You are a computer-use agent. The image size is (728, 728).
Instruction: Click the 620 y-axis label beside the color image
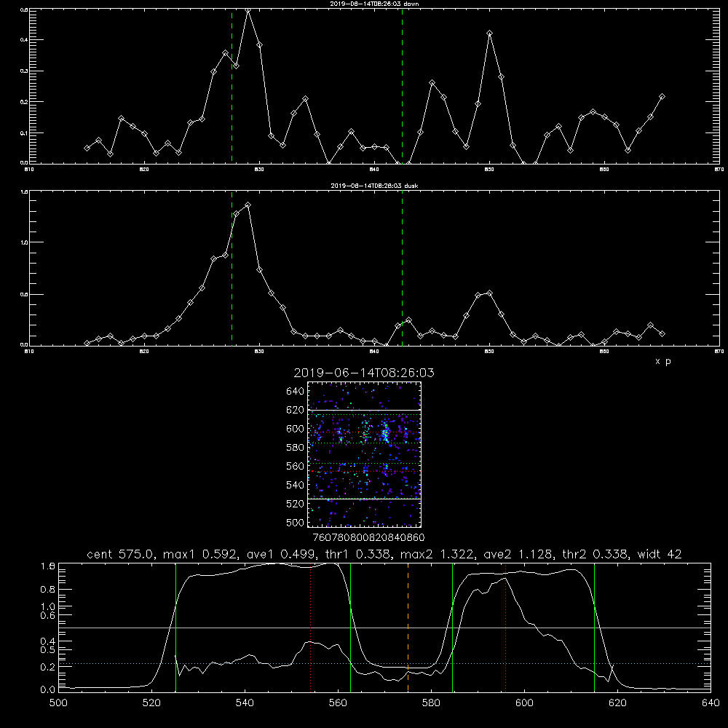coord(296,410)
